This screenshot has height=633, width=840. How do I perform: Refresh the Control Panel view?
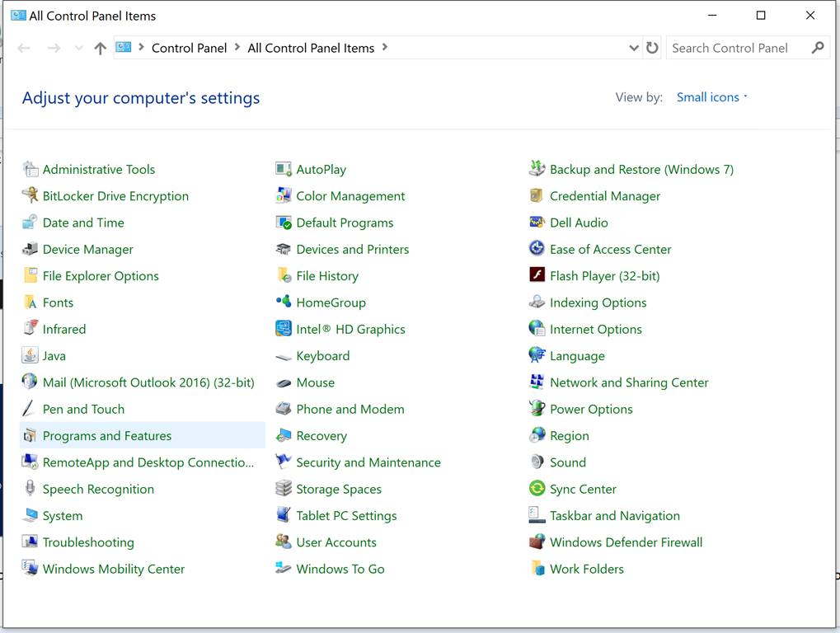652,48
